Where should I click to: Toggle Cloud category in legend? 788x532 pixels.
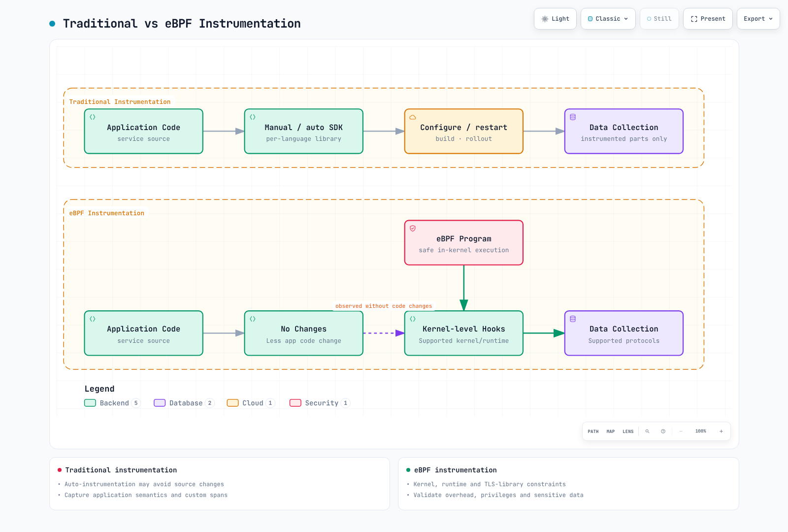coord(251,403)
